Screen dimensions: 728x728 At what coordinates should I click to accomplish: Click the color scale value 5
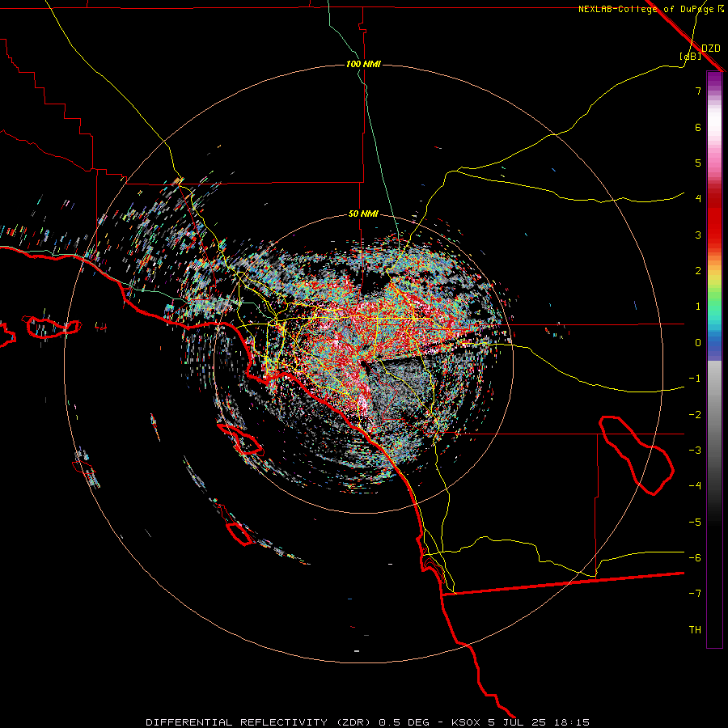pos(698,163)
